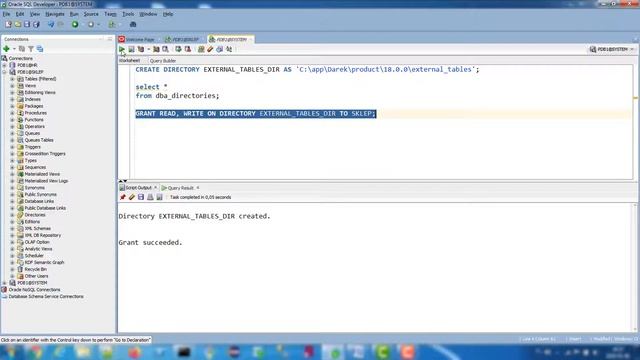Close the Query Result tab
Image resolution: width=640 pixels, height=360 pixels.
pos(198,188)
